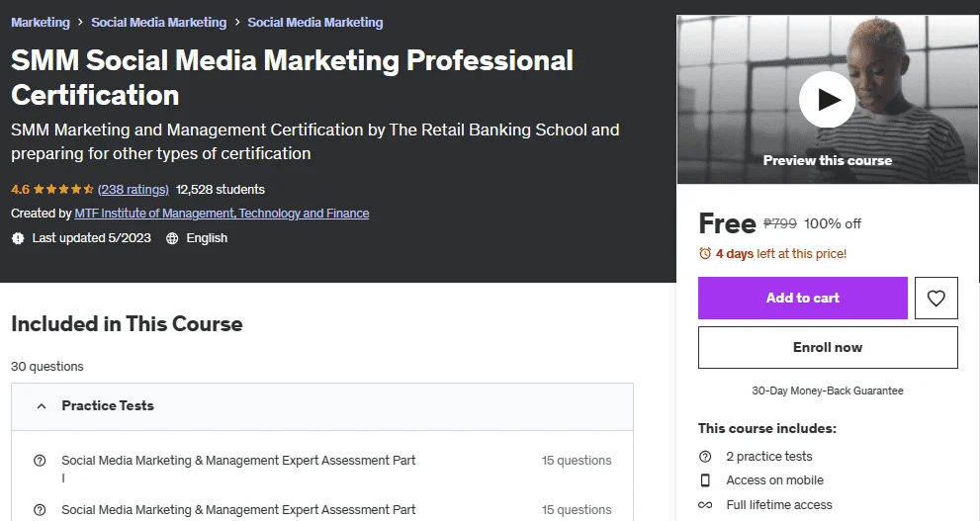The image size is (980, 521).
Task: Open the Marketing breadcrumb link
Action: pyautogui.click(x=41, y=23)
